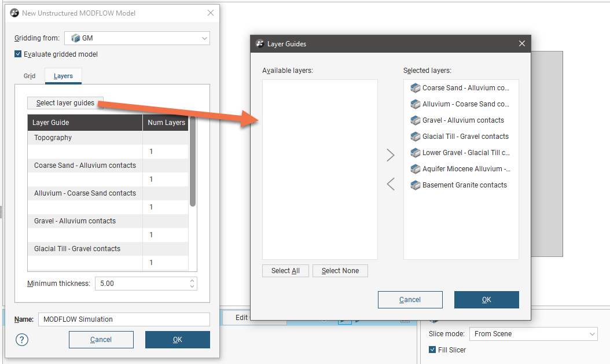Click Aquifer Miocene Alluvium layer icon

(415, 169)
